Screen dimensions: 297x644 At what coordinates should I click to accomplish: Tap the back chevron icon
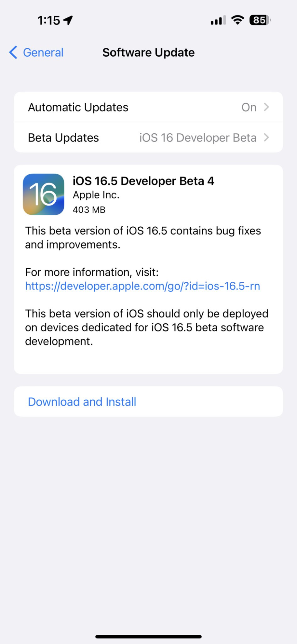(x=13, y=52)
